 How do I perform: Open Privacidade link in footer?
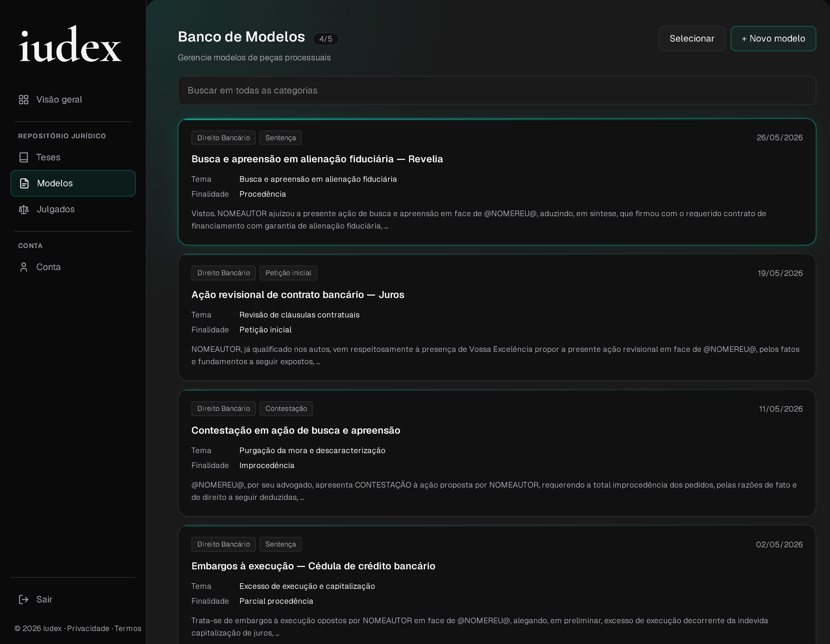(88, 628)
